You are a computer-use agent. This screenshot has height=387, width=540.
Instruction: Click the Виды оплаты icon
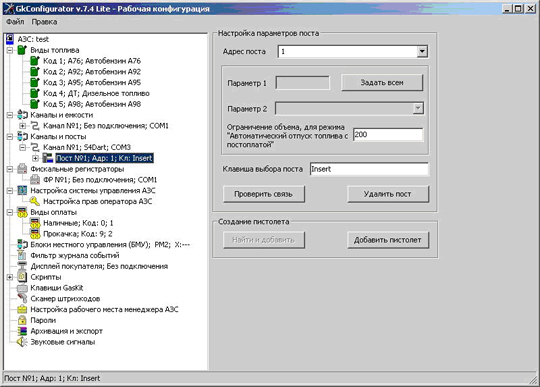click(22, 212)
